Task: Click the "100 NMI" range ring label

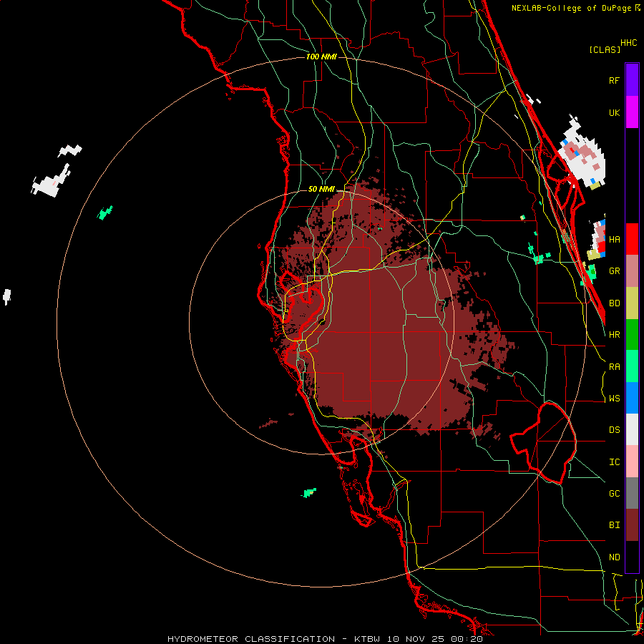Action: click(x=321, y=57)
